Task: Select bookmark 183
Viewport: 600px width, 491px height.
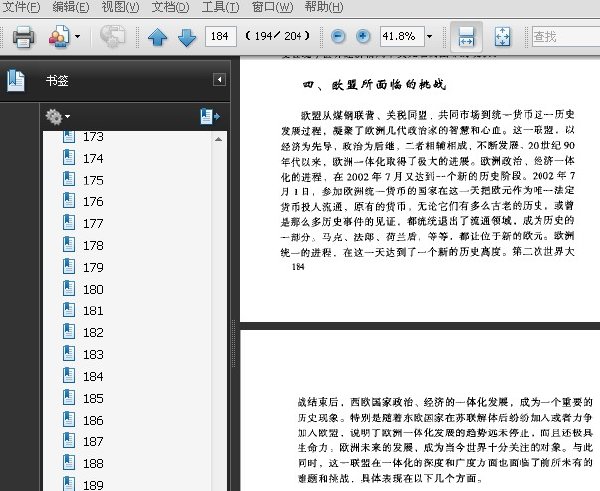Action: pos(83,354)
